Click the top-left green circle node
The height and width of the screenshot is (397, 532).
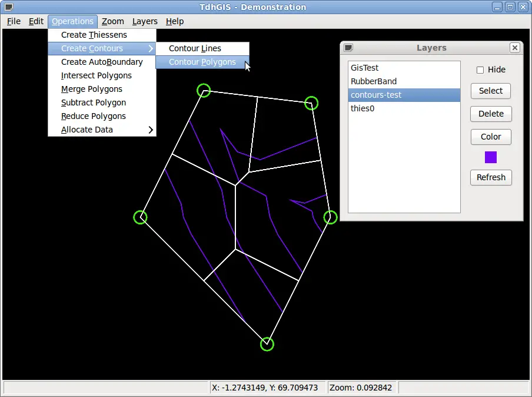pos(204,91)
